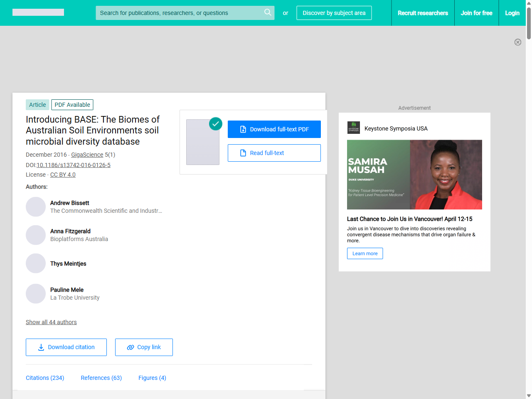
Task: Open the References (63) tab
Action: coord(101,378)
